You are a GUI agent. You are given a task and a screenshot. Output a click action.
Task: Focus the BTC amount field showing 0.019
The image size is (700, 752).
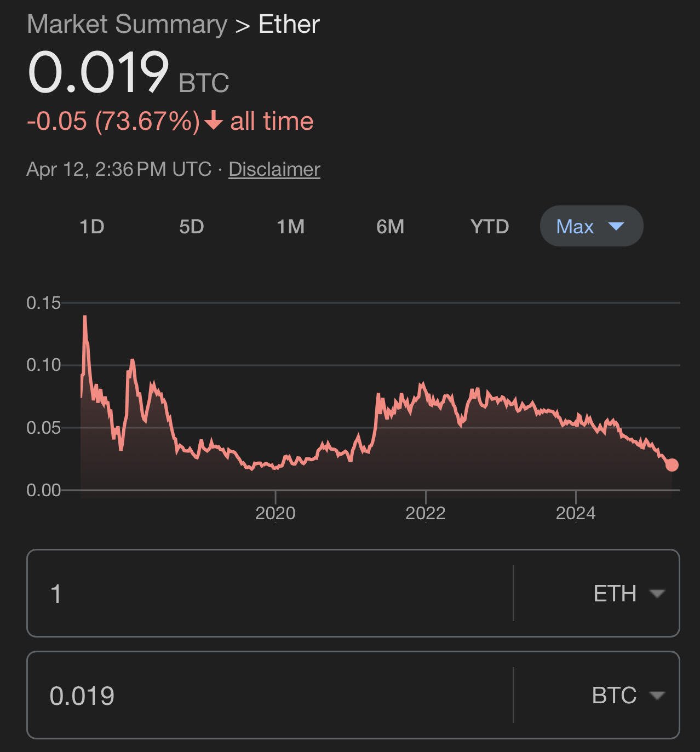271,695
